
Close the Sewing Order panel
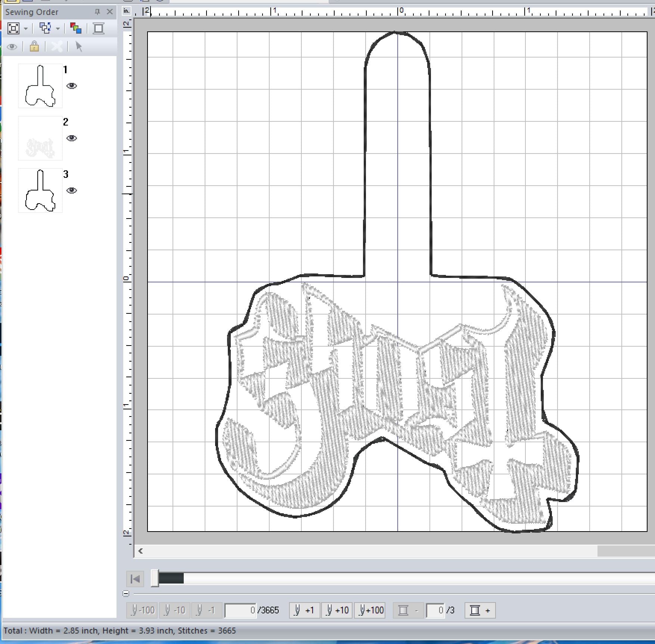click(110, 12)
